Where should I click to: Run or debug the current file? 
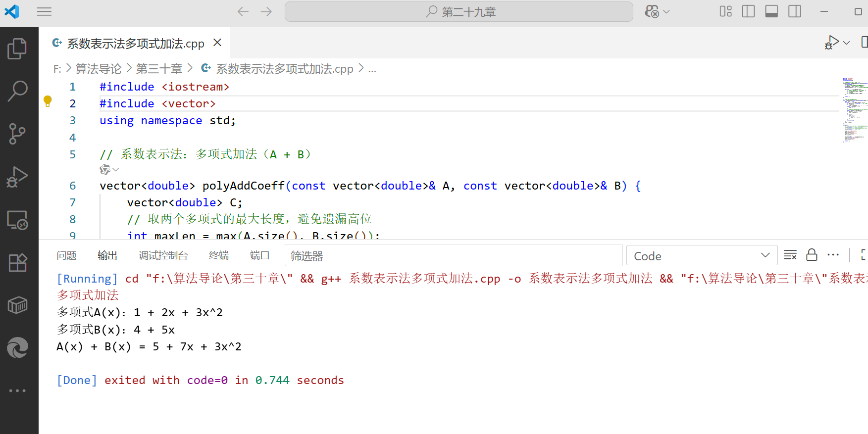832,43
